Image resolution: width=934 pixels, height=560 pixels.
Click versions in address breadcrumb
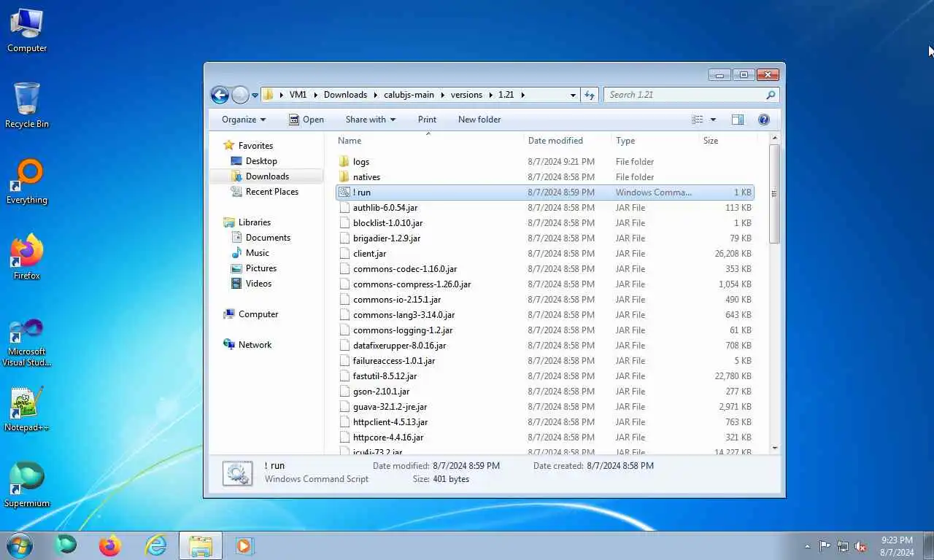pyautogui.click(x=466, y=95)
